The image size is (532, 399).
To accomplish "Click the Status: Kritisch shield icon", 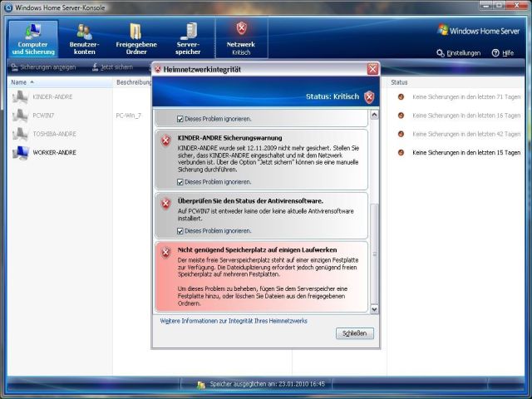I will pyautogui.click(x=369, y=97).
